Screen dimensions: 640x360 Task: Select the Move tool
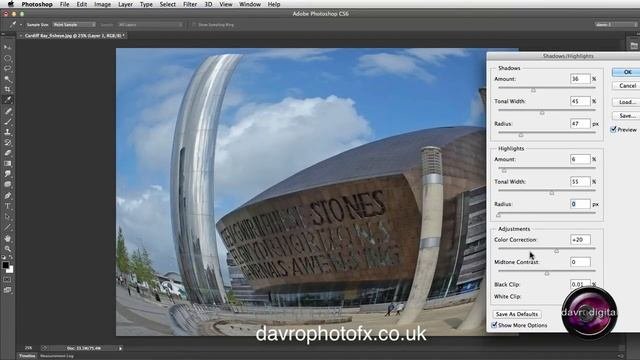[7, 47]
